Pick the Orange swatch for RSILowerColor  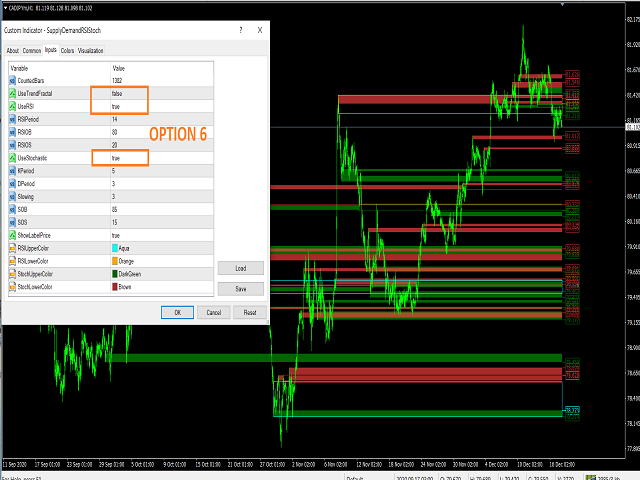point(115,261)
